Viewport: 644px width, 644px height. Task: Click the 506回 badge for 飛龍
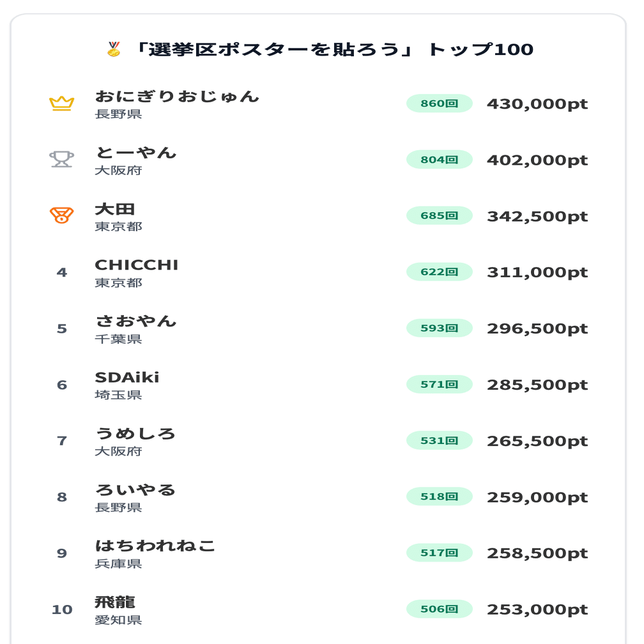[439, 609]
